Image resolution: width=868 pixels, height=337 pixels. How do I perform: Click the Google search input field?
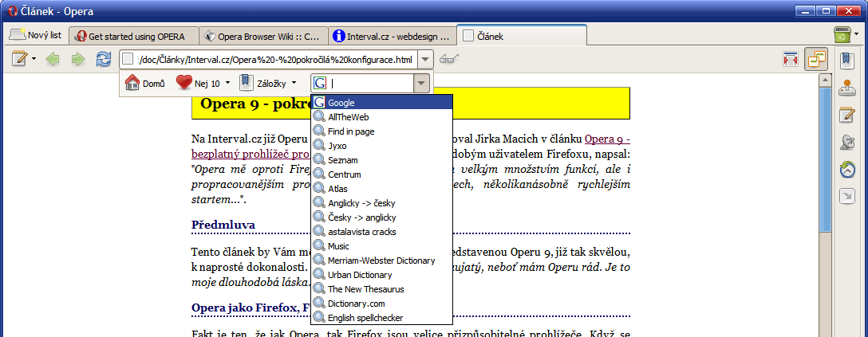coord(370,84)
